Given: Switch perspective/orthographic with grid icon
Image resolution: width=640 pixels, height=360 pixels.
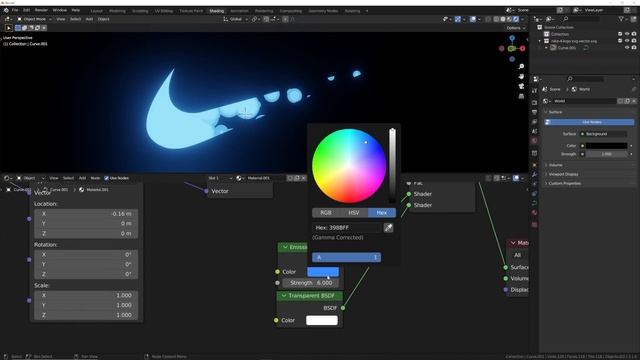Looking at the screenshot, I should (x=521, y=96).
